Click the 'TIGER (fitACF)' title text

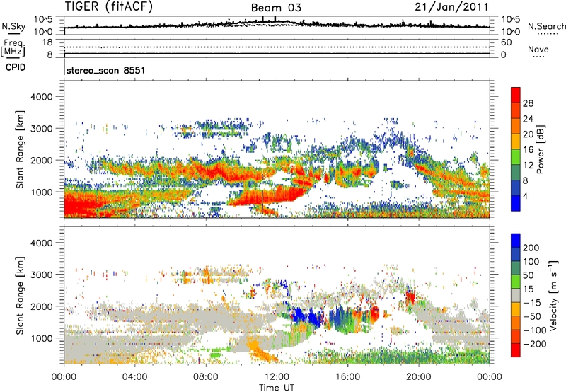pos(109,6)
